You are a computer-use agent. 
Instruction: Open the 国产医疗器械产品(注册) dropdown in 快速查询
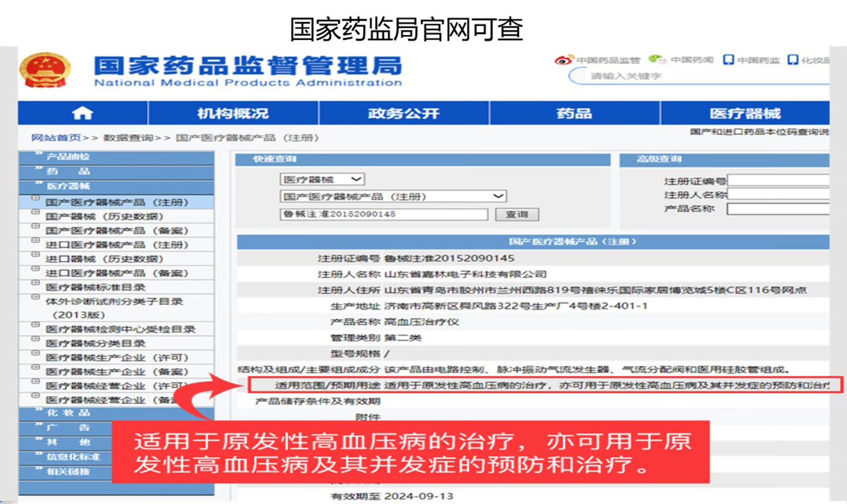tap(393, 197)
